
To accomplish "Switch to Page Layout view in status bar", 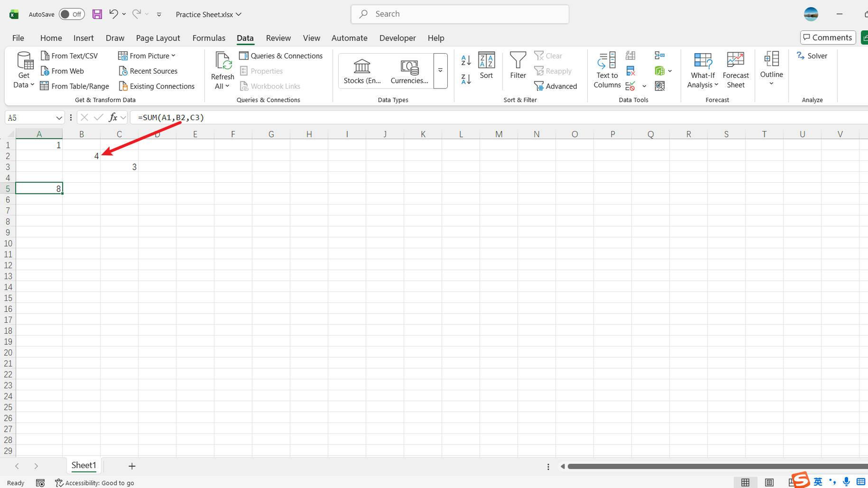I will point(769,483).
